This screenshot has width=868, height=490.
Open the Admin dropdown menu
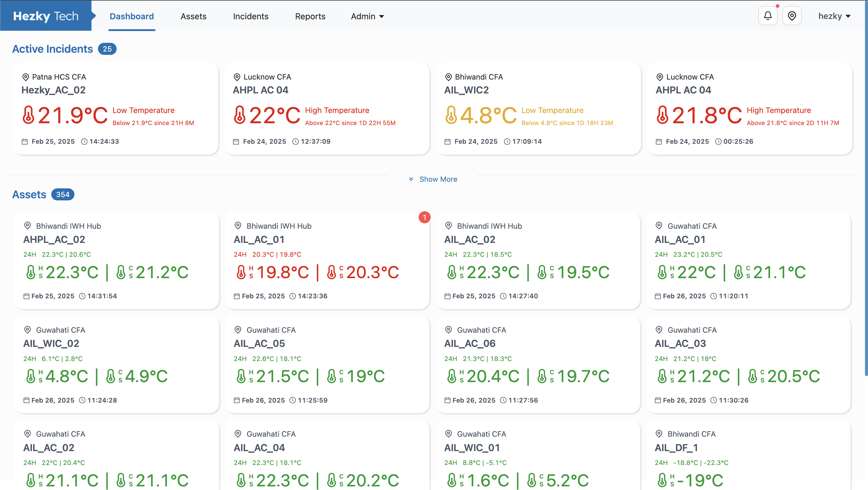(367, 16)
